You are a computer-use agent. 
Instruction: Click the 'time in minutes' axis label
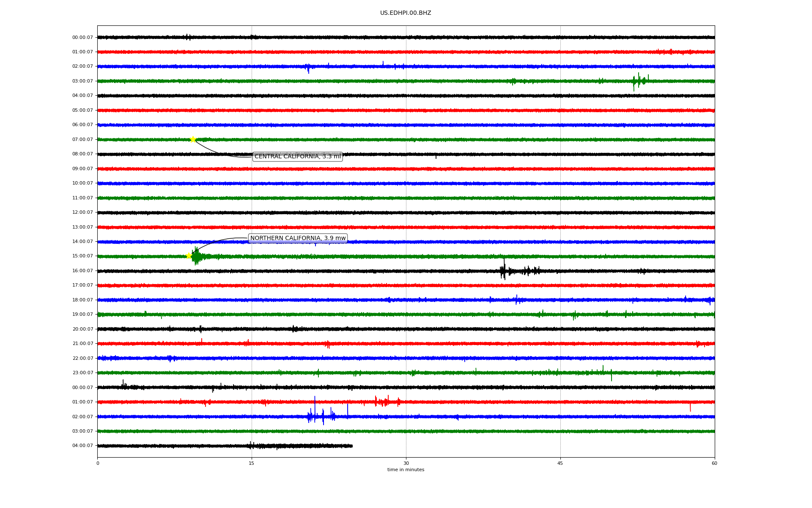pos(405,470)
